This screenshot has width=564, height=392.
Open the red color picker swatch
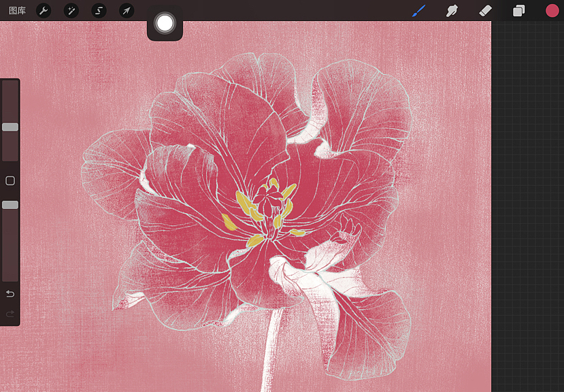(552, 11)
